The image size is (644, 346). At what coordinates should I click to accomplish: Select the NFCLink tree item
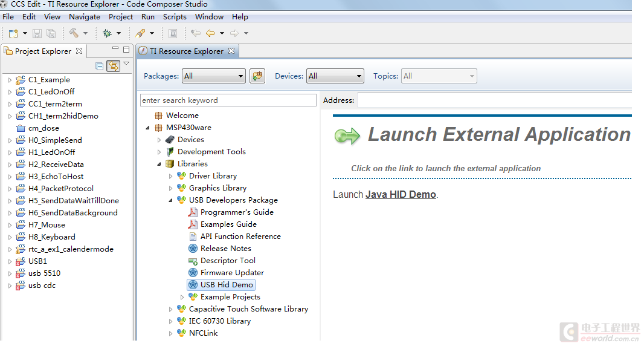204,333
